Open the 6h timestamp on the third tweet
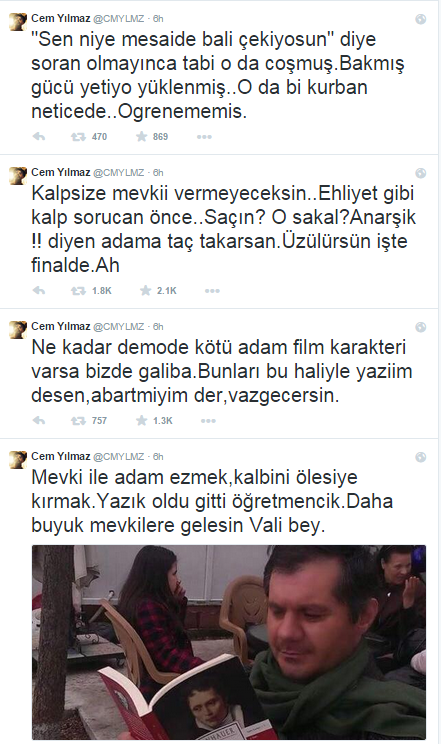 [x=158, y=327]
